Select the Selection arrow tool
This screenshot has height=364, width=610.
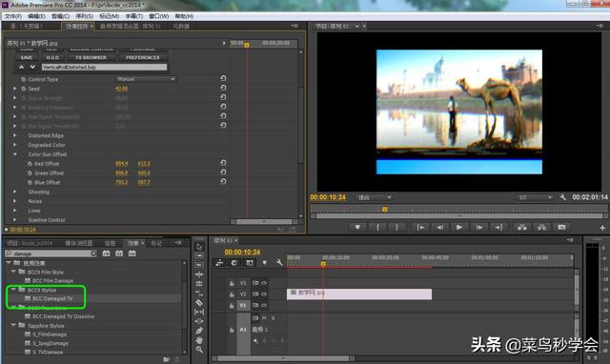point(199,247)
